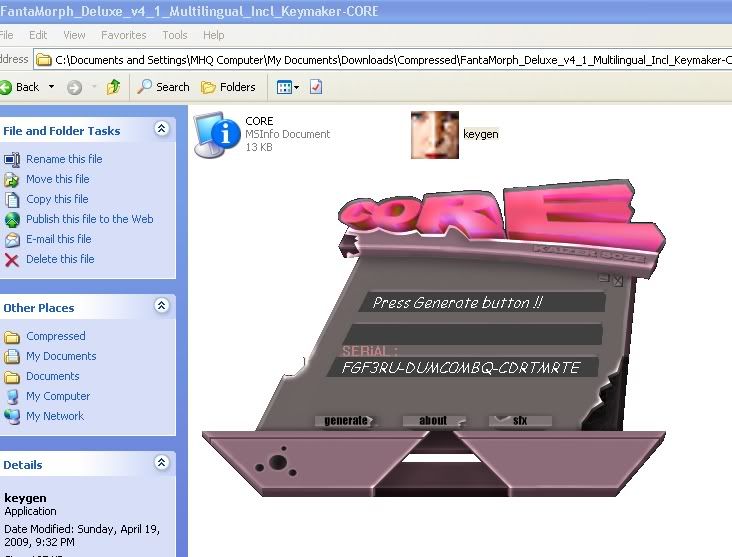Click Copy this file link
The width and height of the screenshot is (732, 557).
tap(57, 199)
